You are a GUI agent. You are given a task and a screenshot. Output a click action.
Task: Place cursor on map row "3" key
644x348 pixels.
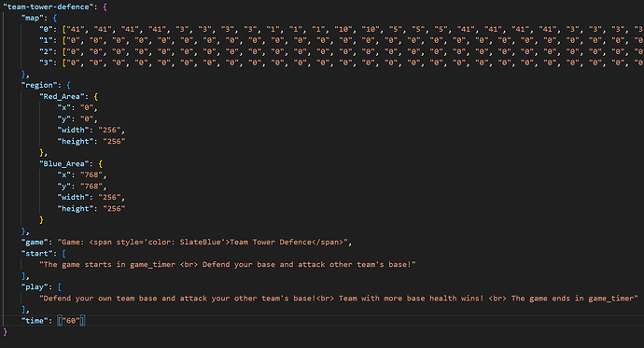46,63
